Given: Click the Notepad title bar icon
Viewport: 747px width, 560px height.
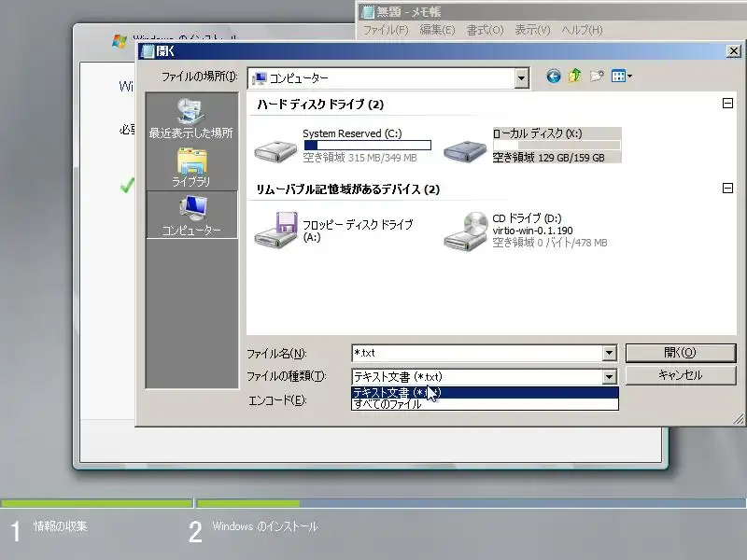Looking at the screenshot, I should pyautogui.click(x=367, y=11).
